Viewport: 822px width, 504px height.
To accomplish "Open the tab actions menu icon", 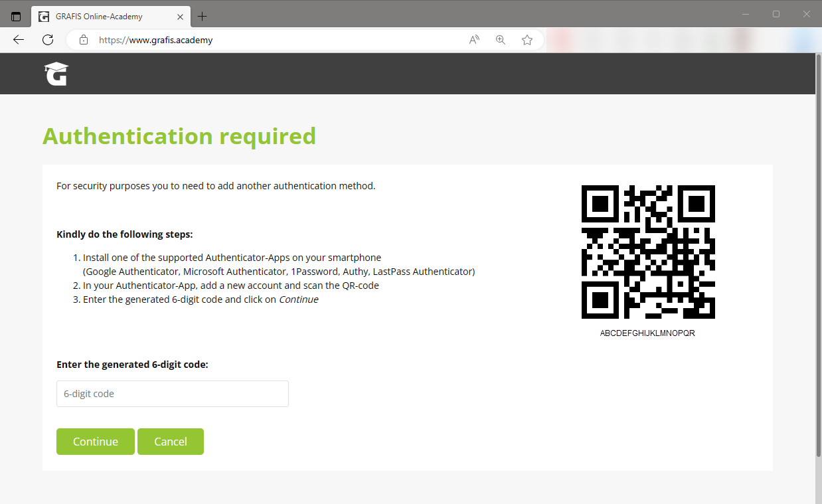I will click(x=17, y=17).
